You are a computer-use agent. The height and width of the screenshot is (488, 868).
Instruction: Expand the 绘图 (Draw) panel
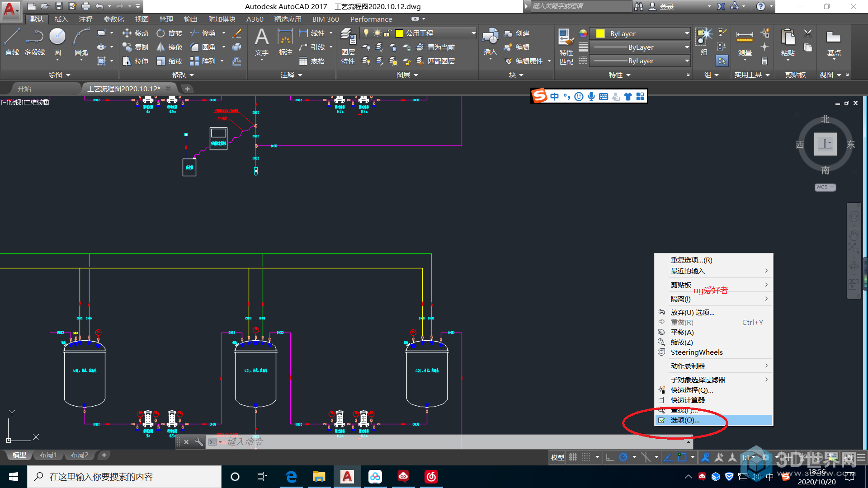click(x=60, y=75)
